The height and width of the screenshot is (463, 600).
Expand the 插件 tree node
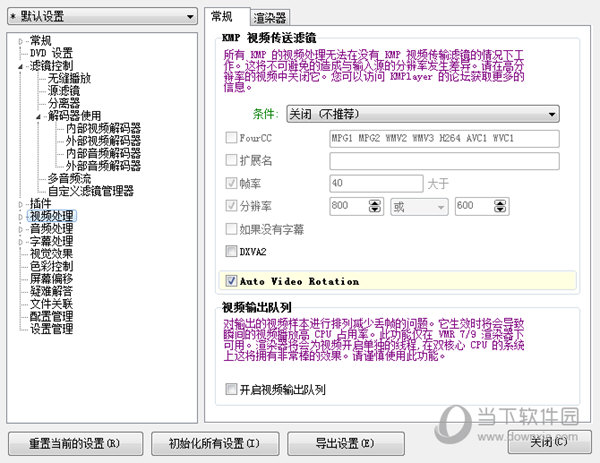(x=21, y=204)
